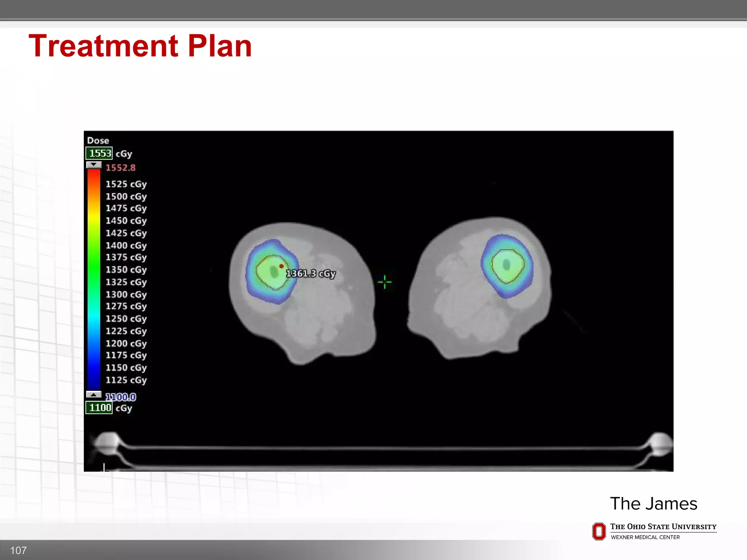Click the up arrow above the 1100 field
This screenshot has height=560, width=747.
(94, 394)
